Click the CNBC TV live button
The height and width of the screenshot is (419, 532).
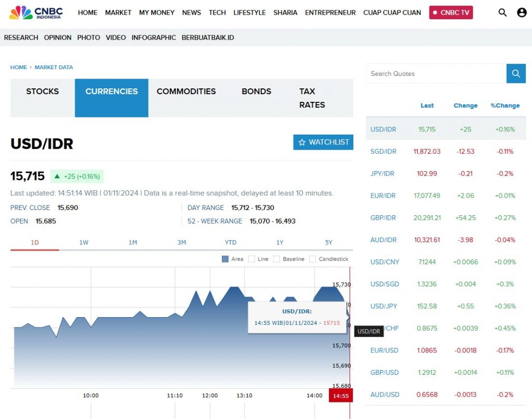451,12
